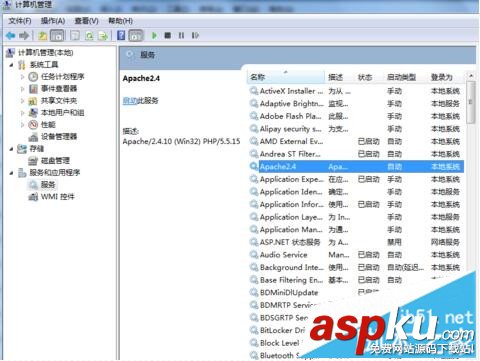Open the 查看(V) menu
The image size is (480, 361).
coord(87,21)
